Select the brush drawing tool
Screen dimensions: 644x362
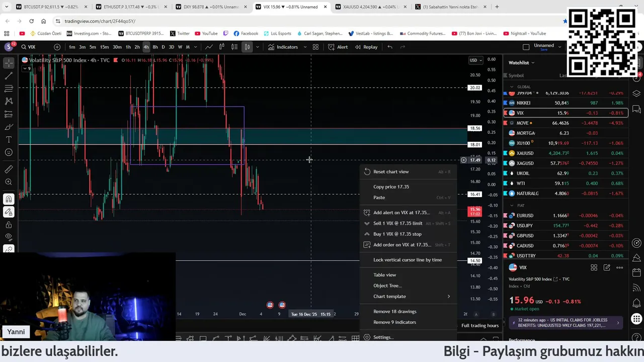pos(9,127)
